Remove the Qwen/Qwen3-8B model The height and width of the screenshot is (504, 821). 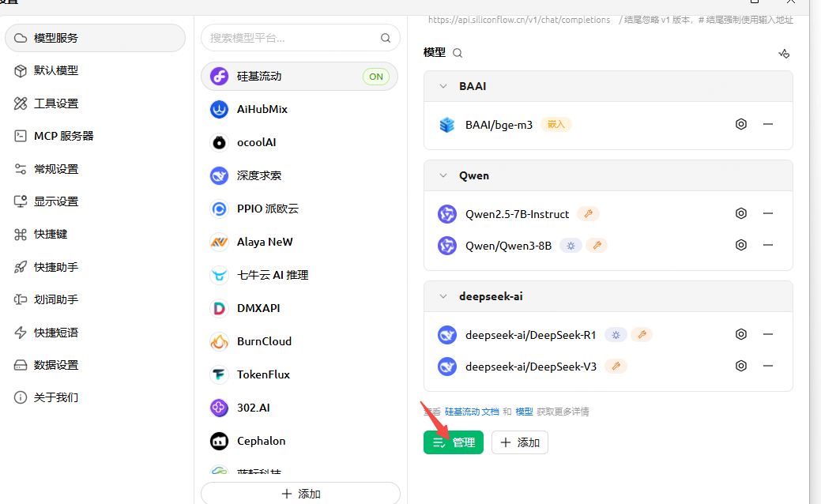coord(767,245)
